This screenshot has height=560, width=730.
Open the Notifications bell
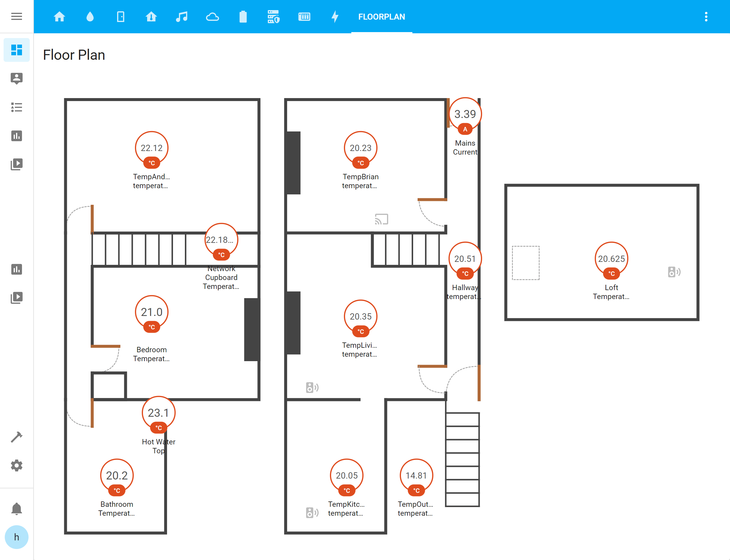click(x=16, y=509)
